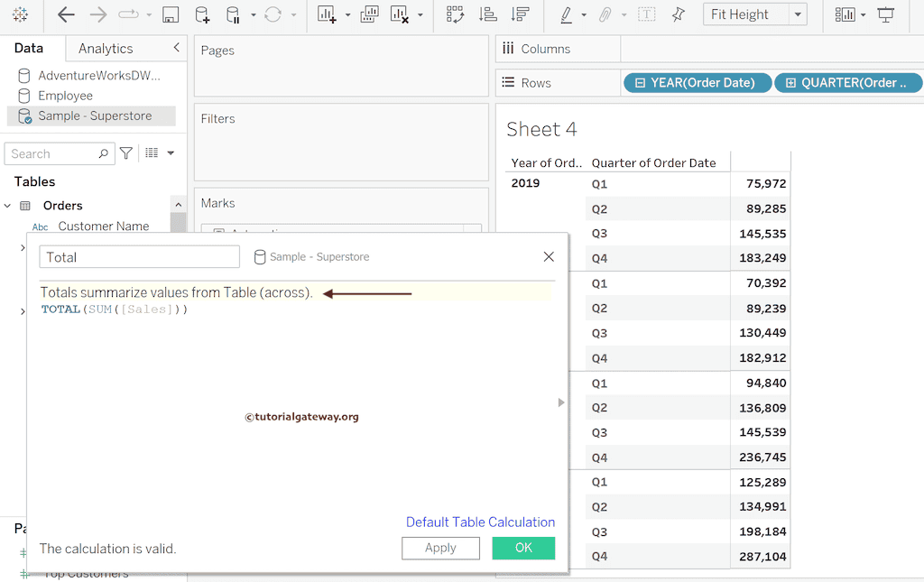Click the Sort Ascending icon

pyautogui.click(x=487, y=15)
